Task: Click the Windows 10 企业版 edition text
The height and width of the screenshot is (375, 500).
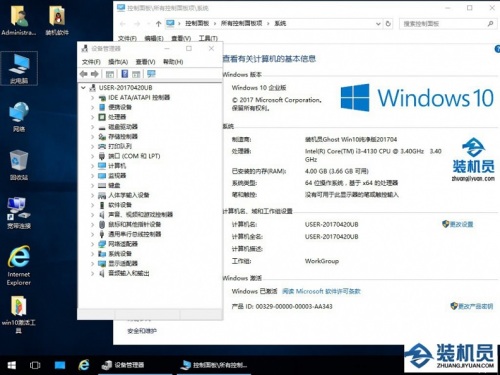Action: click(x=259, y=88)
